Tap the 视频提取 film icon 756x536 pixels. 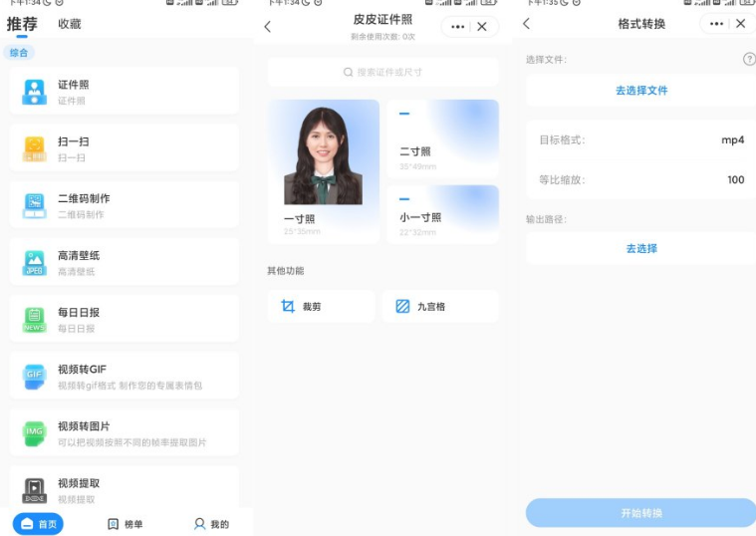click(x=34, y=490)
